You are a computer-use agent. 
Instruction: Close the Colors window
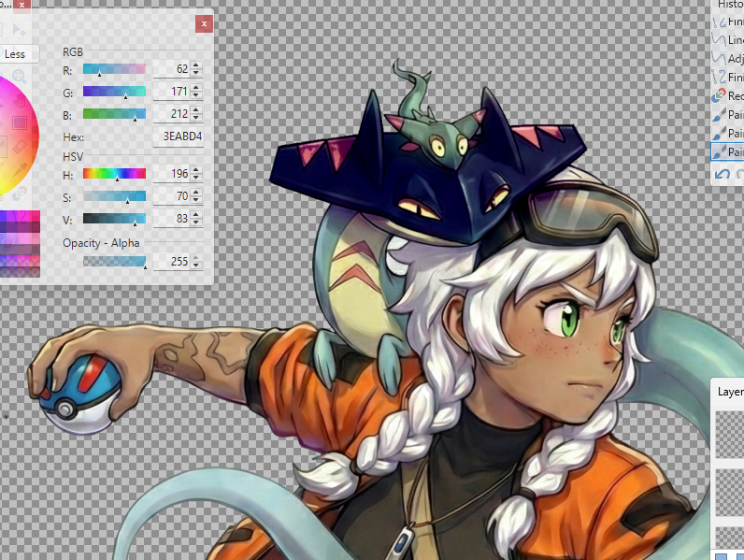[204, 23]
